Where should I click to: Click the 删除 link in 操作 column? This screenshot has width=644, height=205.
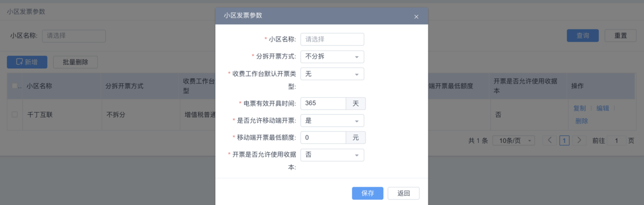(582, 121)
